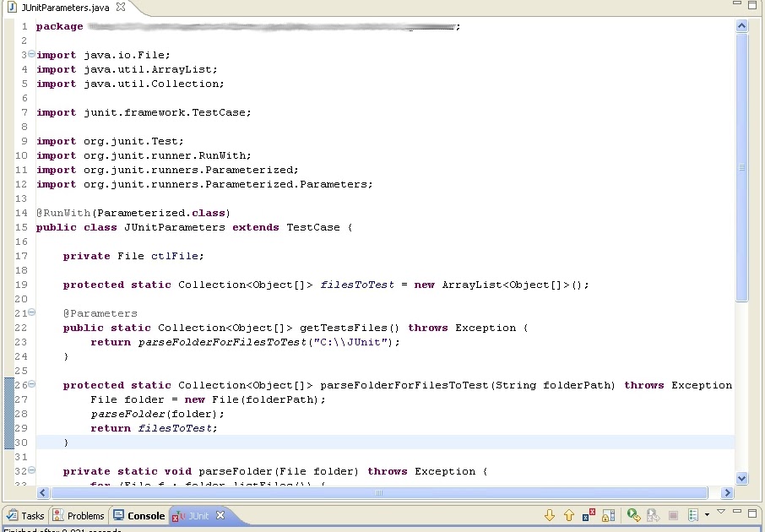Screen dimensions: 765x532
Task: Maximize the editor area
Action: pos(751,5)
